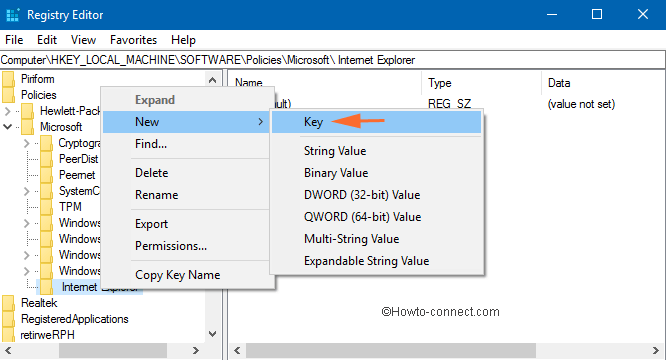This screenshot has height=360, width=666.
Task: Click tree pane horizontal scroll left arrow
Action: tap(8, 351)
